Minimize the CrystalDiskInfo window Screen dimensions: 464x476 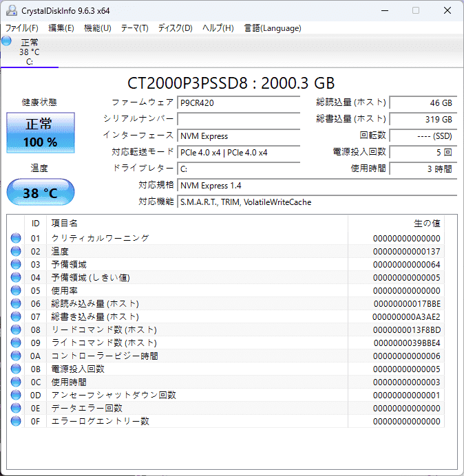tap(385, 10)
